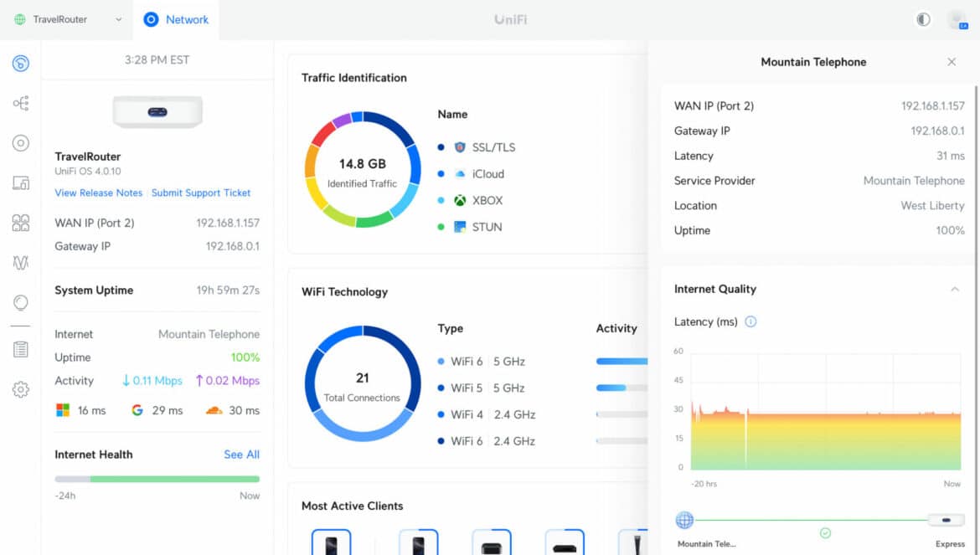Click See All for Internet Health
Screen dimensions: 980x555
click(241, 455)
